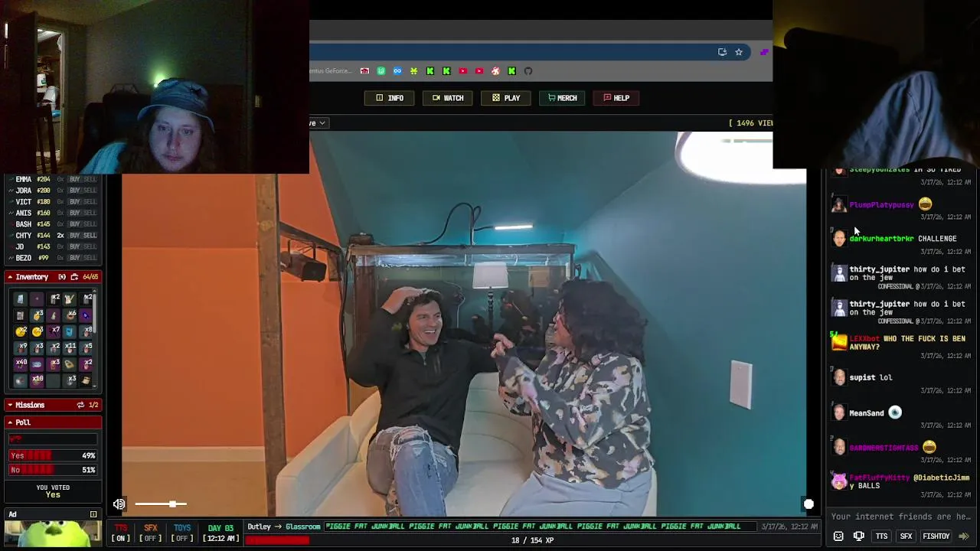The image size is (980, 551).
Task: Click the XP progress bar
Action: pos(533,540)
